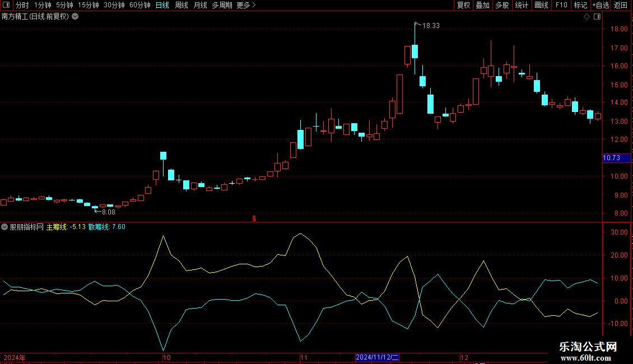Open 统计 statistics tool
Screen dimensions: 633x364
[522, 5]
